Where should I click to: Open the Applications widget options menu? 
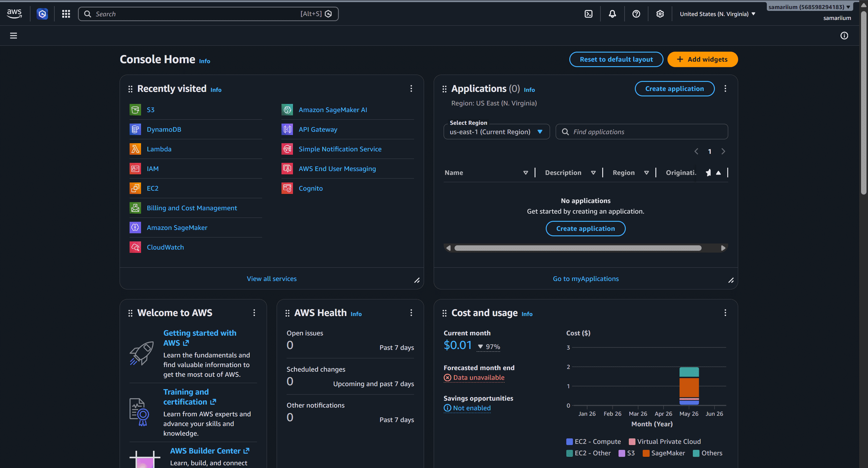725,88
